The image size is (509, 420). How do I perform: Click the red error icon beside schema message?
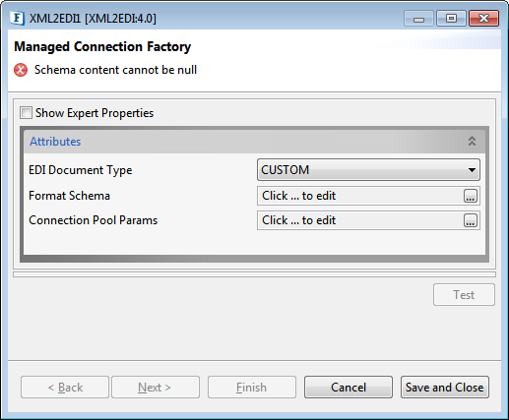pyautogui.click(x=21, y=70)
